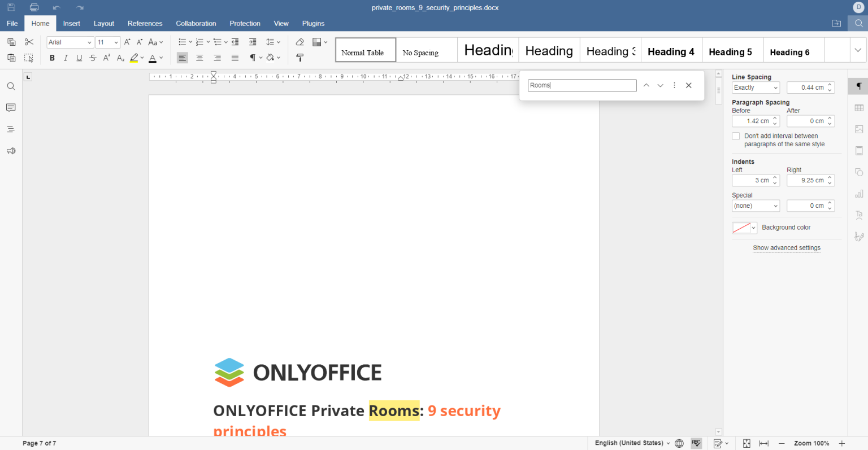Screen dimensions: 868x450
Task: Apply the Heading 4 style
Action: (x=671, y=51)
